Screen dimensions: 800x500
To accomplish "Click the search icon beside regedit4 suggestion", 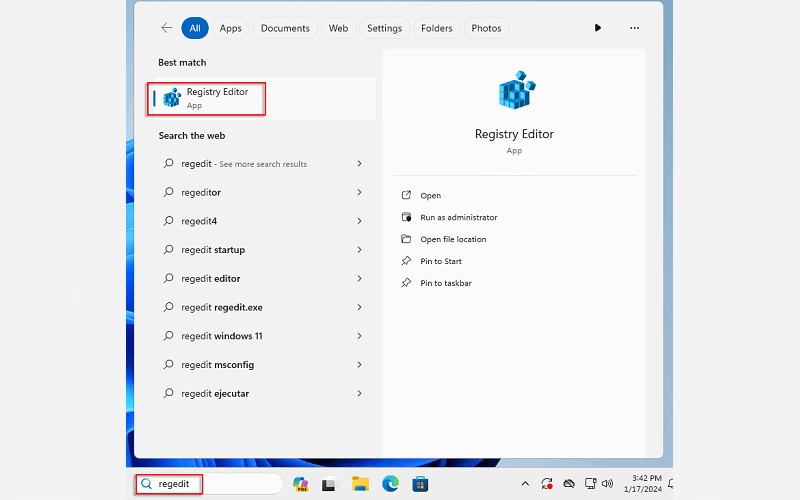I will click(x=168, y=220).
